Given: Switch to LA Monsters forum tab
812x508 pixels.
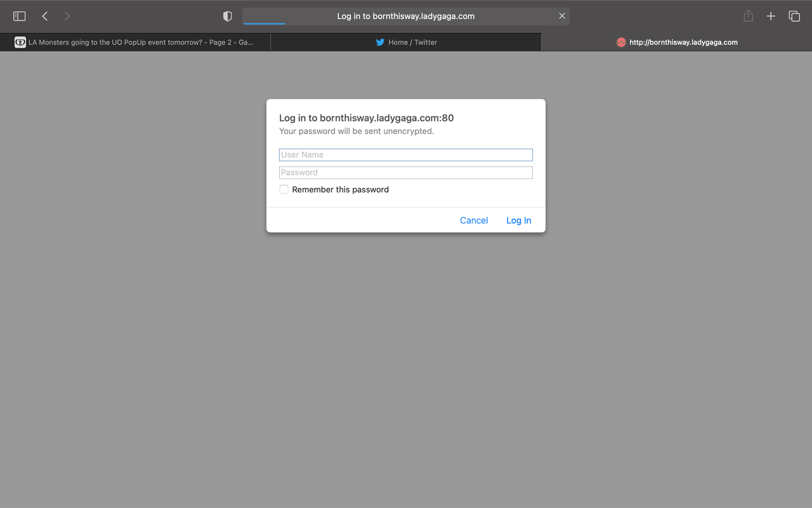Looking at the screenshot, I should (x=135, y=42).
